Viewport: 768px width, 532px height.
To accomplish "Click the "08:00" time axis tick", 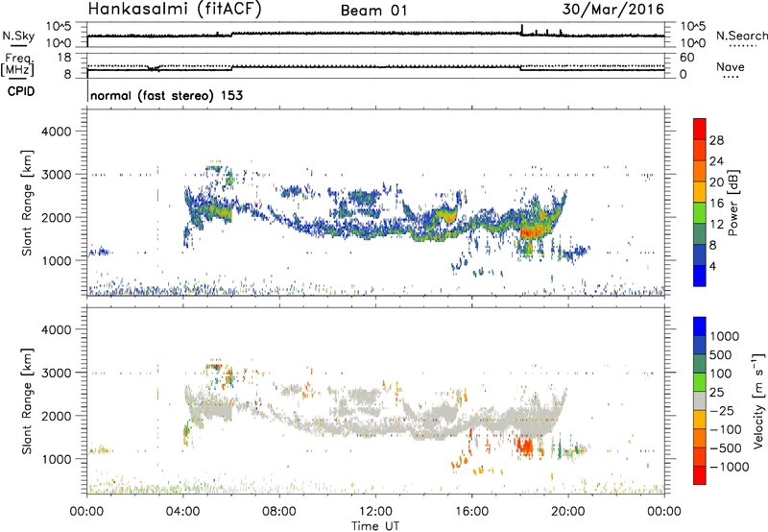I will click(279, 512).
